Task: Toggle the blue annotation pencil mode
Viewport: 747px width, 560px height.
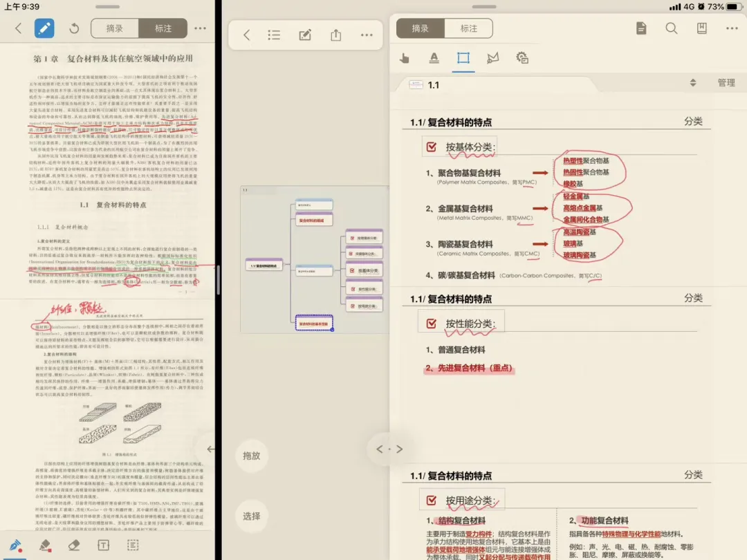Action: coord(44,28)
